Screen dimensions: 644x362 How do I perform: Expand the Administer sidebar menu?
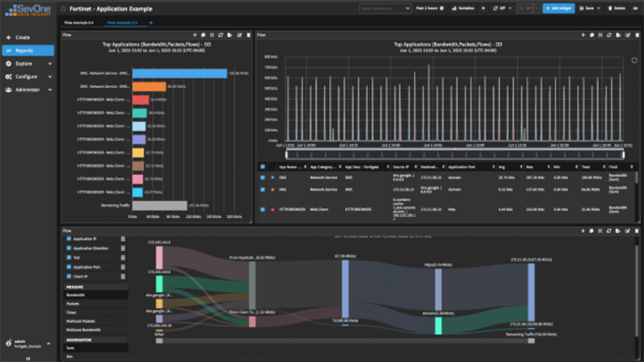28,90
